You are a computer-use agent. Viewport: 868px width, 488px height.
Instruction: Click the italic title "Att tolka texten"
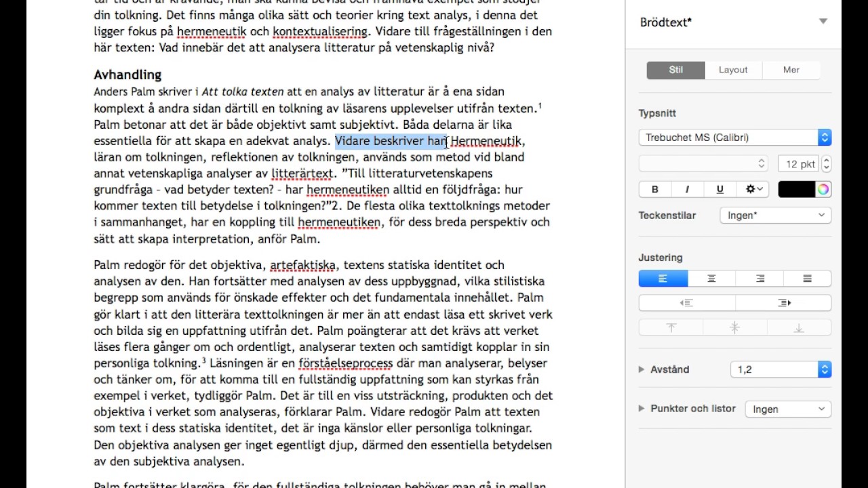243,91
